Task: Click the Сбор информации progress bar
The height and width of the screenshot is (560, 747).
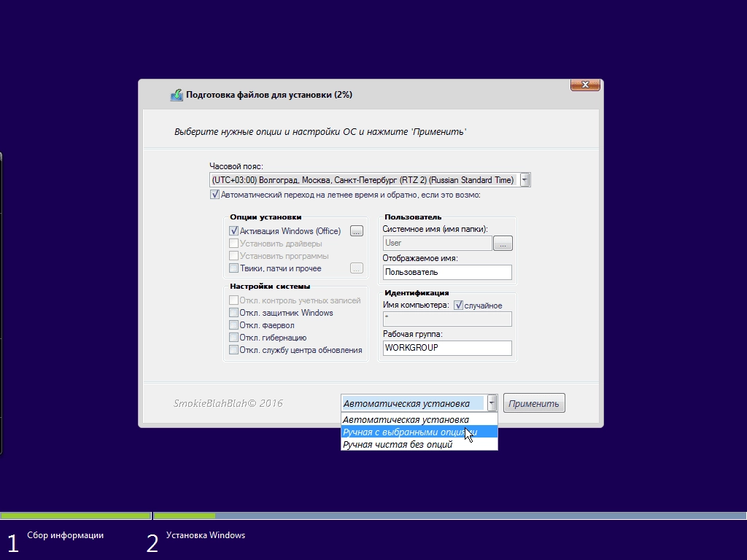Action: [75, 516]
